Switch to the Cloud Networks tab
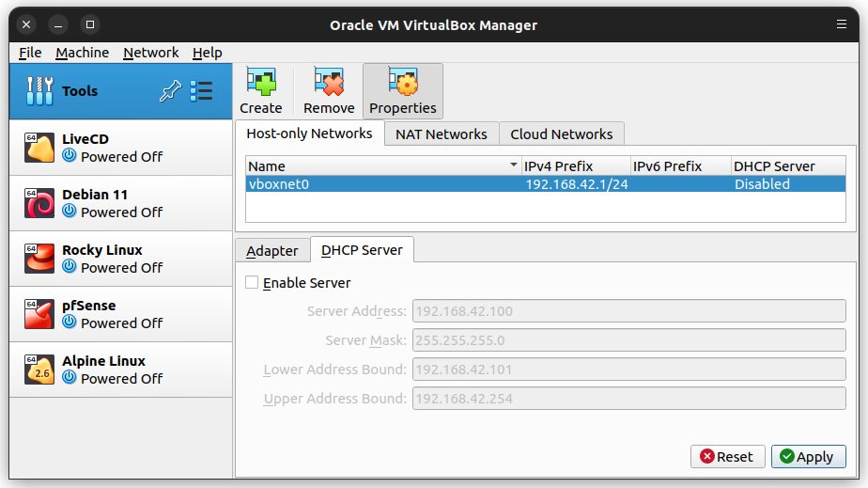Image resolution: width=868 pixels, height=488 pixels. 562,134
